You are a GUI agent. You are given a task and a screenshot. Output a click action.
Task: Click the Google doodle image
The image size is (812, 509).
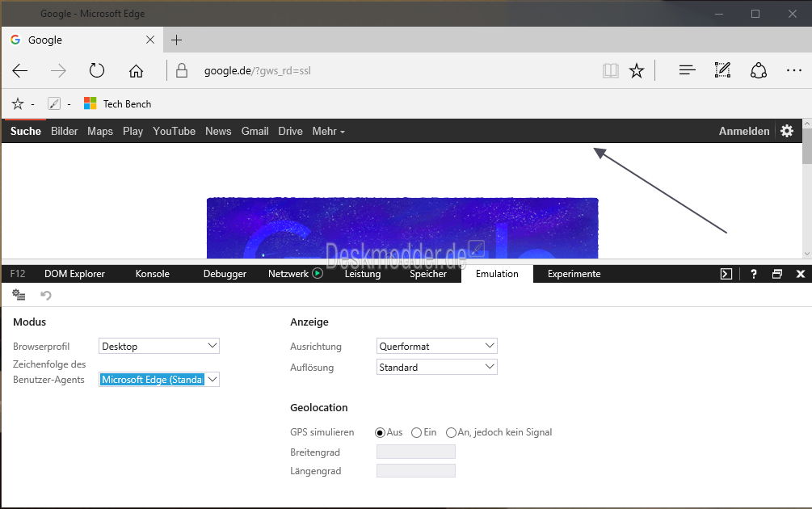pos(402,228)
